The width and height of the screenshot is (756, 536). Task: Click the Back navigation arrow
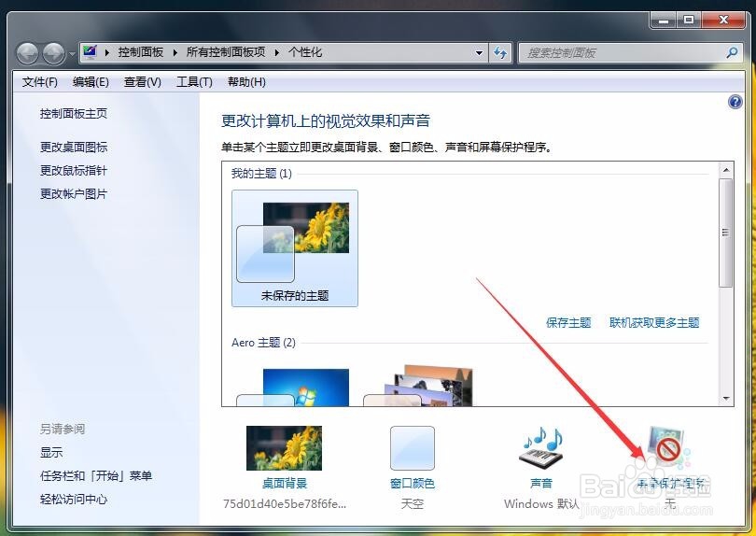pos(27,53)
